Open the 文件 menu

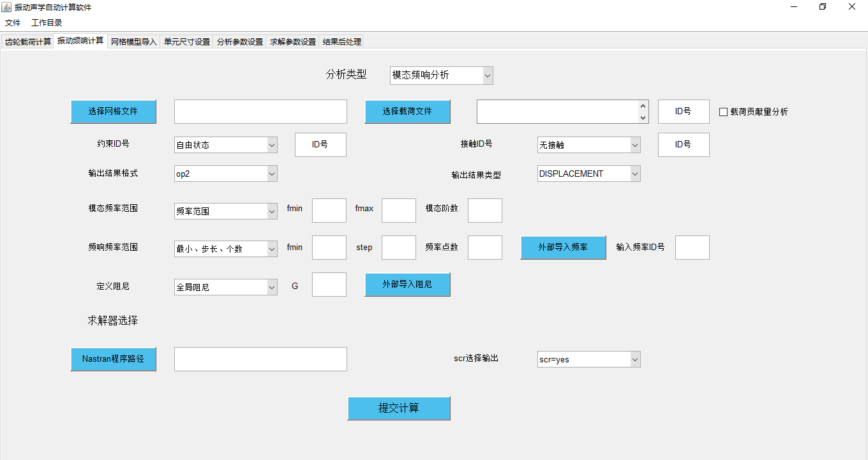[x=13, y=23]
